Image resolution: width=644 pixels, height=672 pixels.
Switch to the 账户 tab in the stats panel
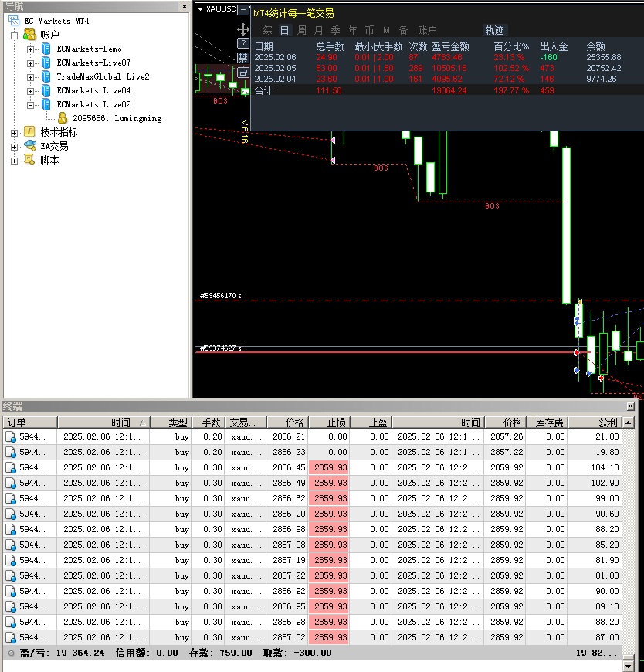(427, 30)
